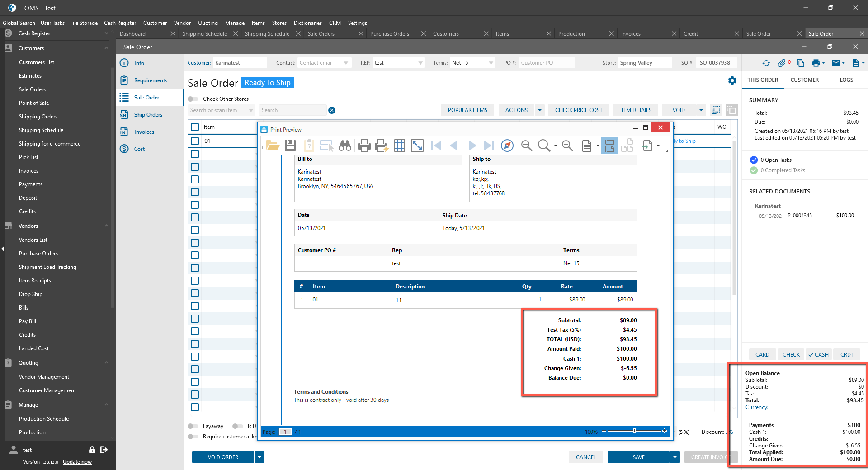
Task: Click the binoculars Find icon in Print Preview
Action: tap(345, 146)
